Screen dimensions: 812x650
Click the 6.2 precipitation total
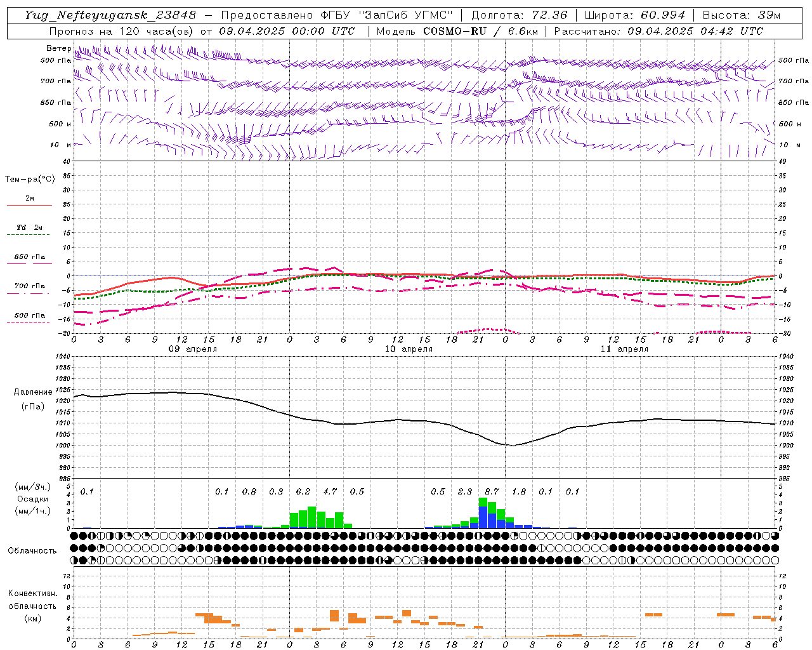[303, 491]
